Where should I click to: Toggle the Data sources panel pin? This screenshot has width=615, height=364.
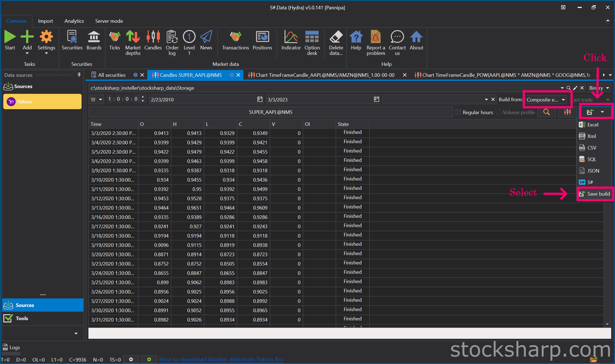tap(79, 75)
